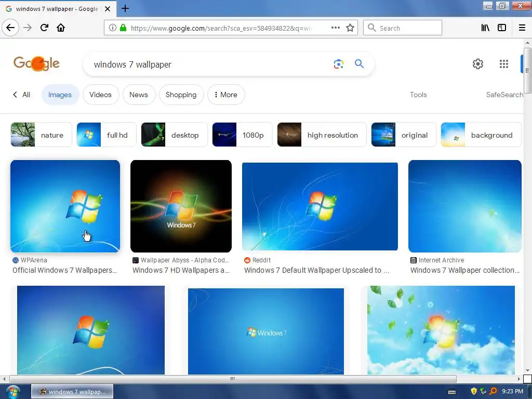The width and height of the screenshot is (532, 399).
Task: Filter images by background chip
Action: pyautogui.click(x=481, y=135)
